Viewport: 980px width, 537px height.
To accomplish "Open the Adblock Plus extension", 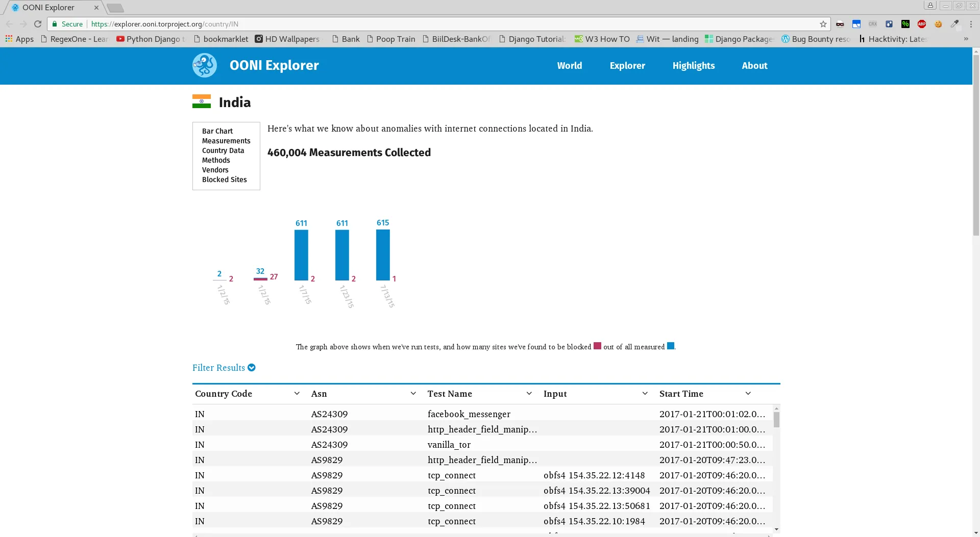I will [922, 24].
